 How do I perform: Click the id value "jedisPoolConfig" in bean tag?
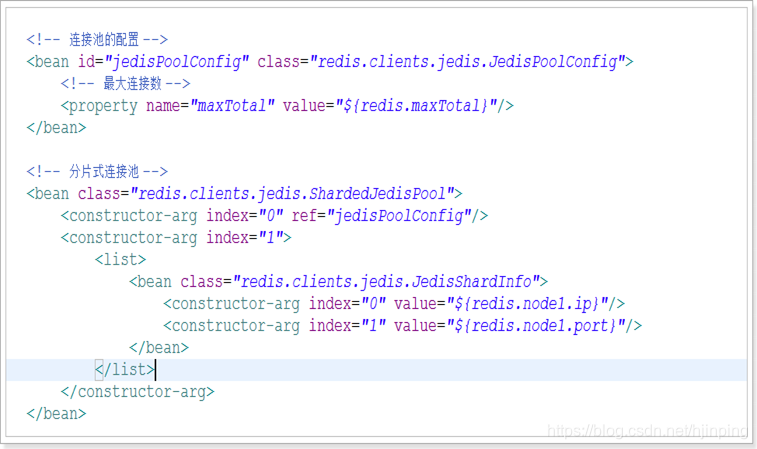point(177,62)
